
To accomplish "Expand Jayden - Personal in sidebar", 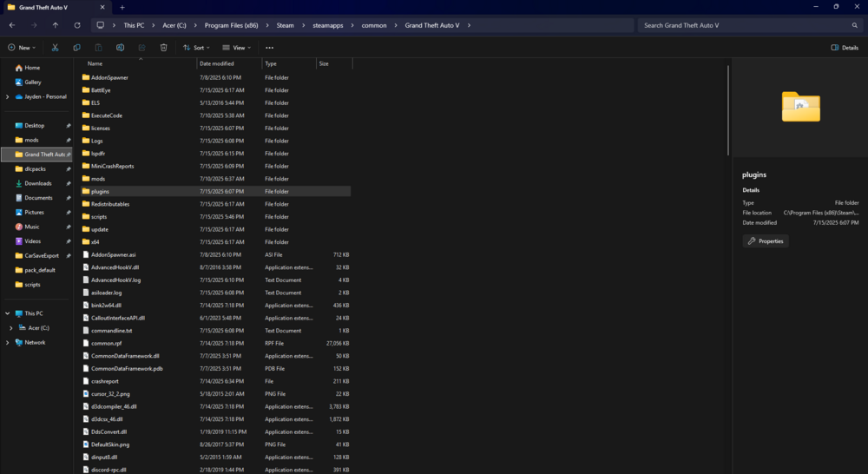I will pyautogui.click(x=7, y=97).
